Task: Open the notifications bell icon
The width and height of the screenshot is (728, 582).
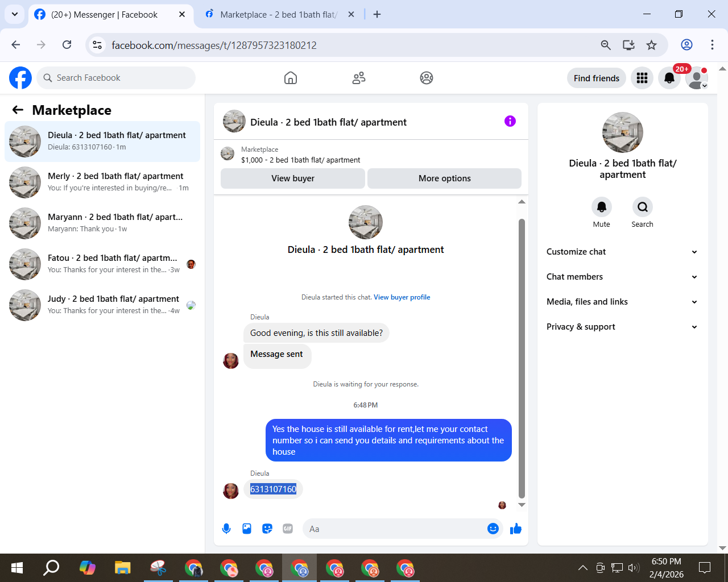Action: tap(669, 78)
